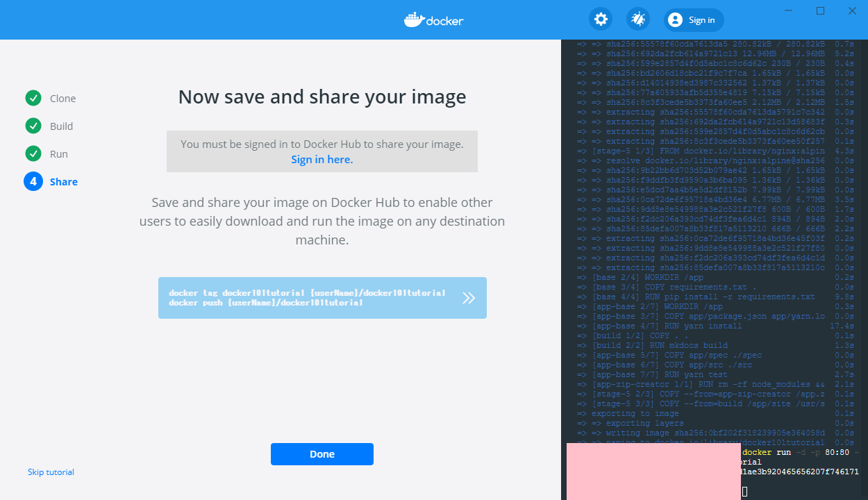Click the "Now save and share your image" heading
Viewport: 868px width, 500px height.
click(x=322, y=97)
